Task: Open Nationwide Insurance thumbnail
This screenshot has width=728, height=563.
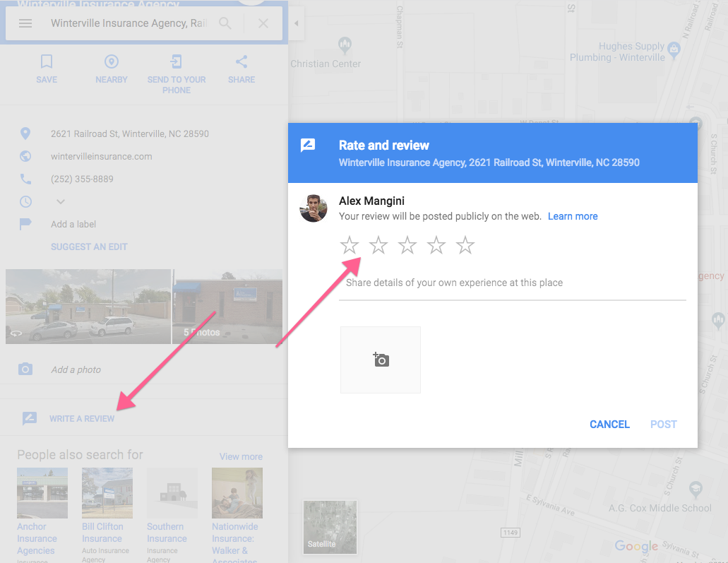Action: [x=237, y=493]
